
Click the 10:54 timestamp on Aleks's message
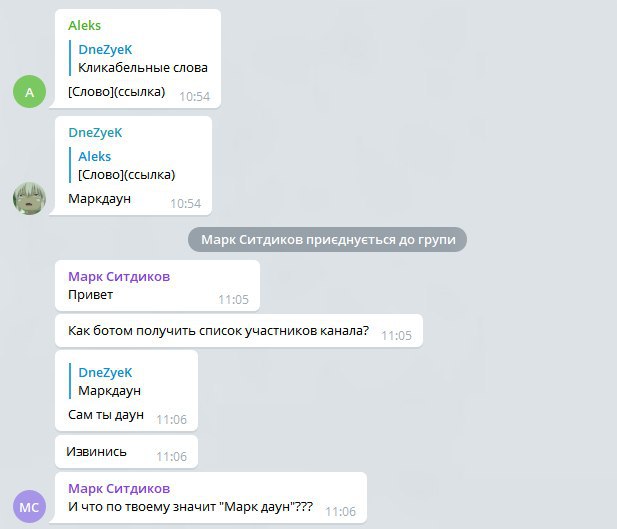[194, 96]
